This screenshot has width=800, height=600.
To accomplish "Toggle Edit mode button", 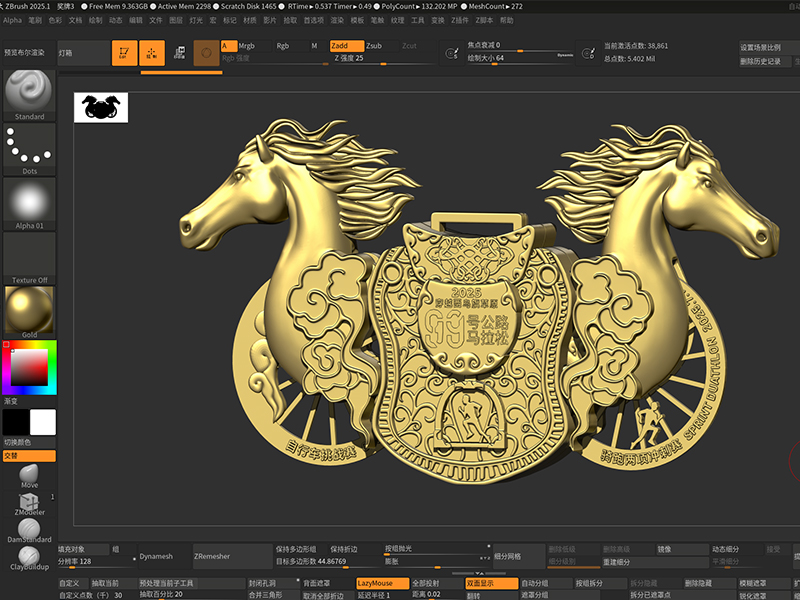I will pyautogui.click(x=124, y=53).
